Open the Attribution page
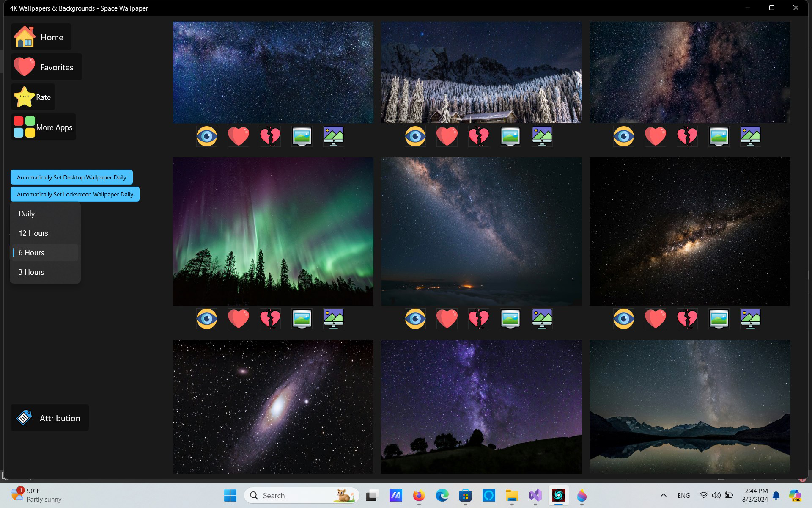The height and width of the screenshot is (508, 812). pyautogui.click(x=49, y=418)
